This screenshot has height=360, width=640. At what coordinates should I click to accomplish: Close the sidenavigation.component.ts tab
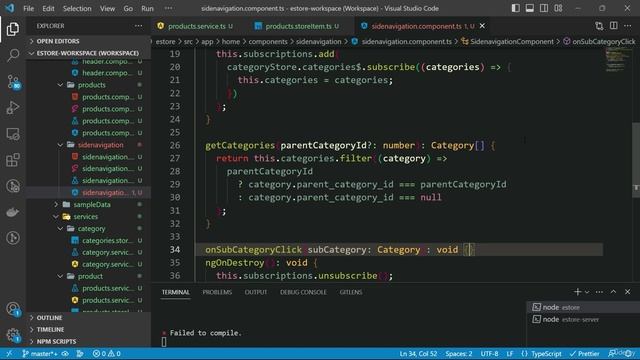482,26
